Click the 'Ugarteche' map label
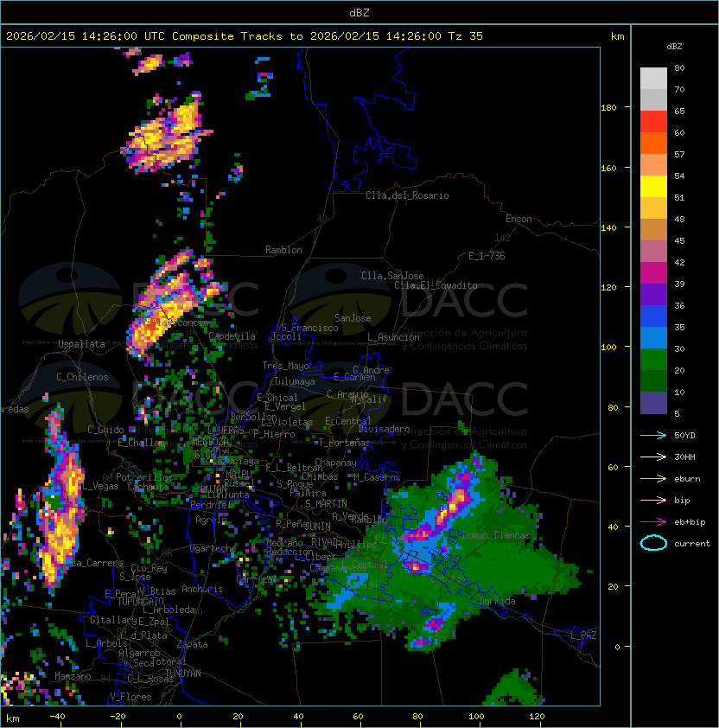 [x=213, y=548]
